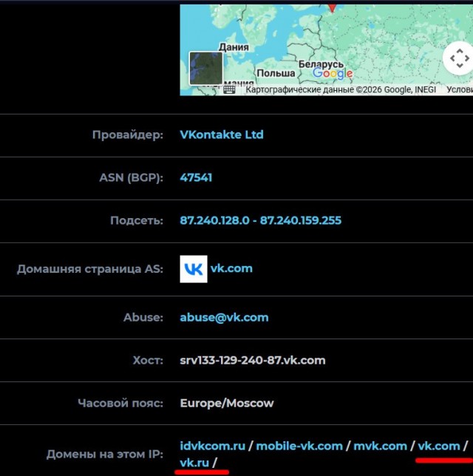Click the Домены на этом IP: label
The image size is (473, 476).
[105, 455]
